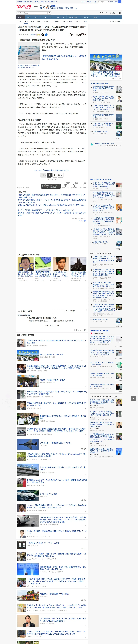
Task: Select the エキスパート tab
Action: tap(48, 17)
